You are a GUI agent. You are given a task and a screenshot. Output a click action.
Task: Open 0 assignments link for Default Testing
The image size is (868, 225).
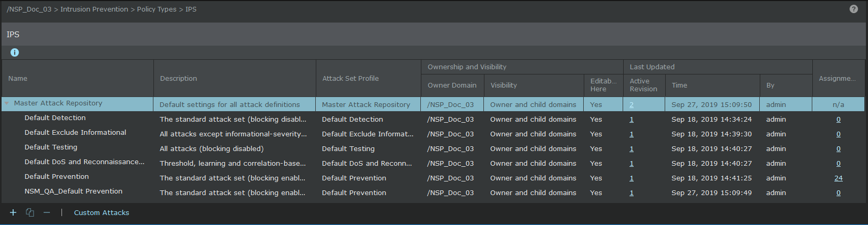point(839,148)
